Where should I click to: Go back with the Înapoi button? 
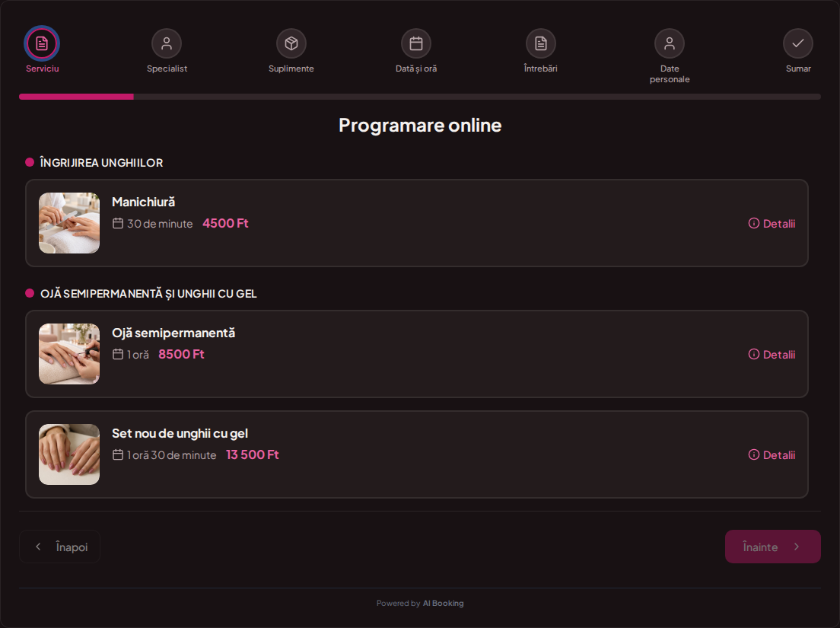(x=59, y=547)
